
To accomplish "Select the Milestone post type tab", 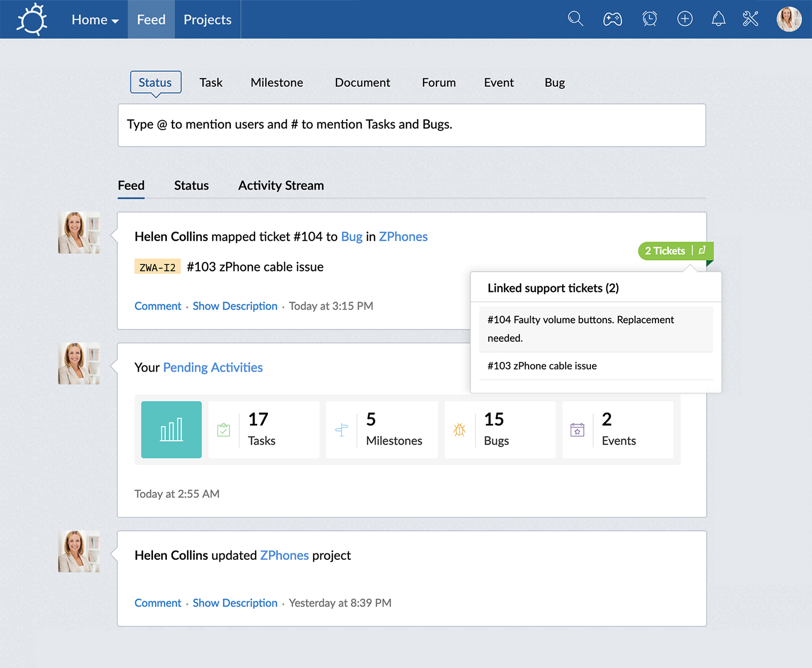I will (x=277, y=82).
